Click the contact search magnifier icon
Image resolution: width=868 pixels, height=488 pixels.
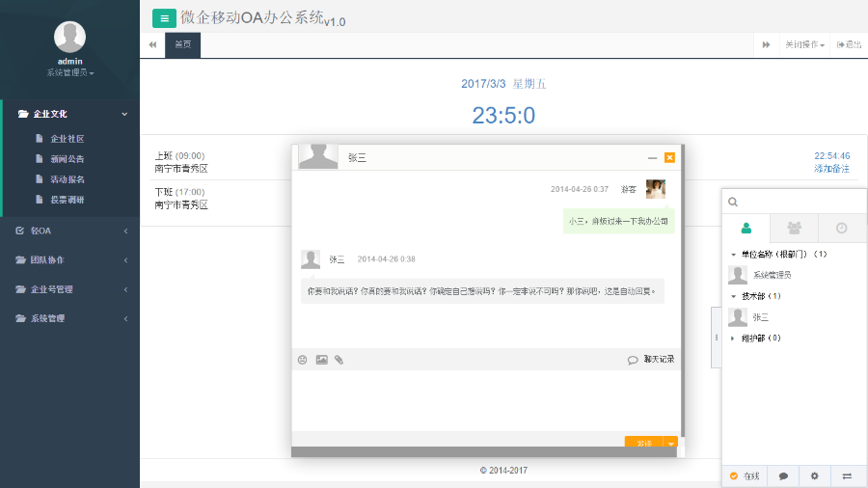coord(733,202)
